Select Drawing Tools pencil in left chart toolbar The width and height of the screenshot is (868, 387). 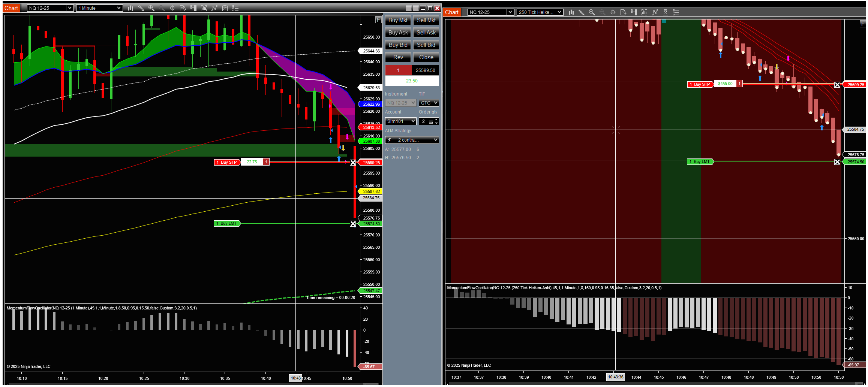click(141, 8)
